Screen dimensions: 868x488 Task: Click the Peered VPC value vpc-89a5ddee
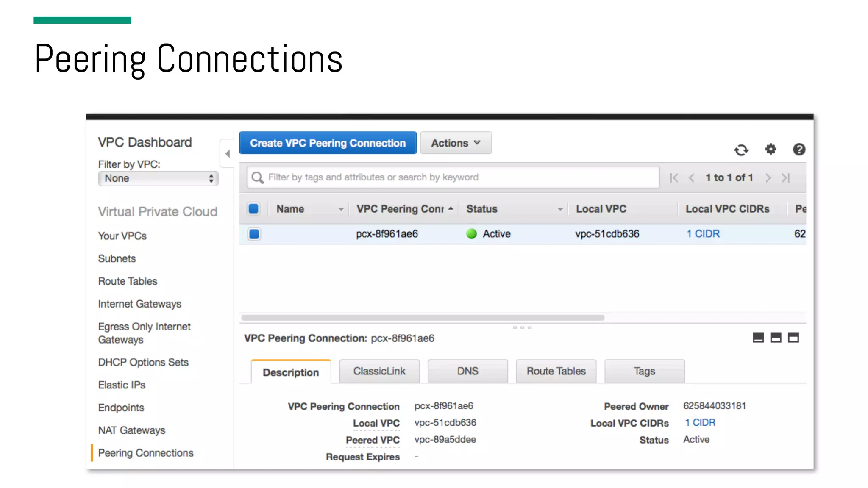(445, 439)
